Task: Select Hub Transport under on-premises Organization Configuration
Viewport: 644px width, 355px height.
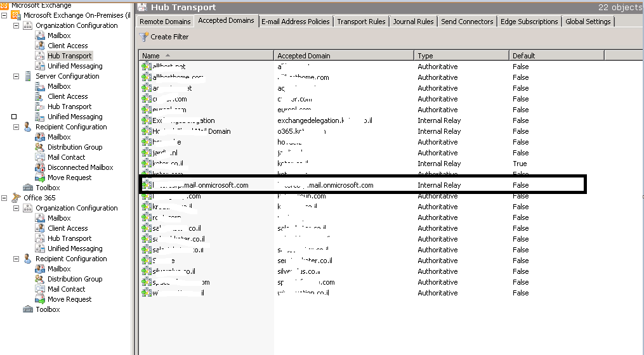Action: pyautogui.click(x=69, y=56)
